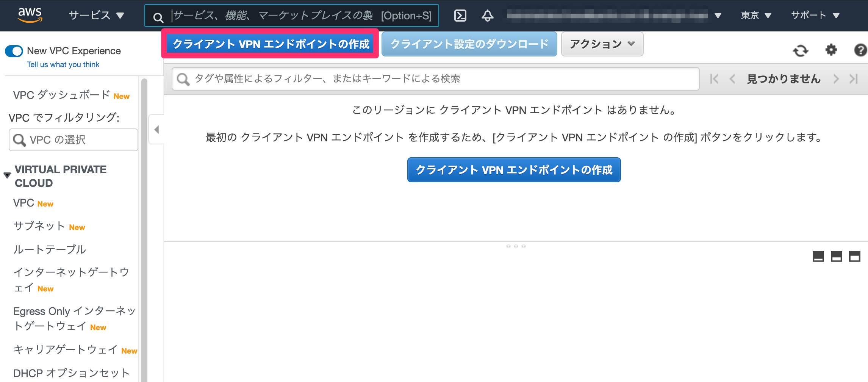Image resolution: width=868 pixels, height=382 pixels.
Task: Click the このリージョンに クライアント VPN message
Action: coord(515,110)
